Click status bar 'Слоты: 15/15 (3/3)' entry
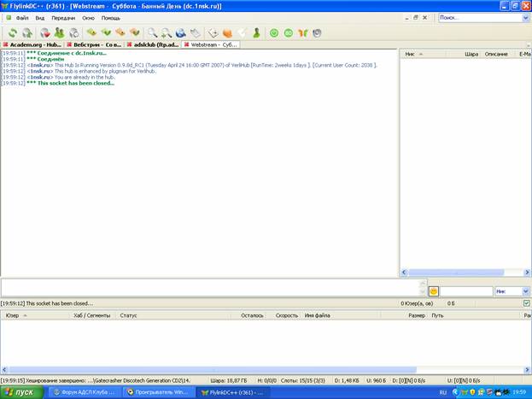The image size is (532, 399). point(302,381)
